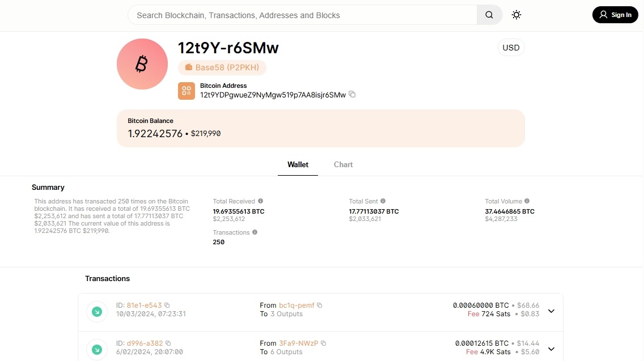Click the green incoming-transaction arrow icon
The height and width of the screenshot is (361, 644).
97,311
